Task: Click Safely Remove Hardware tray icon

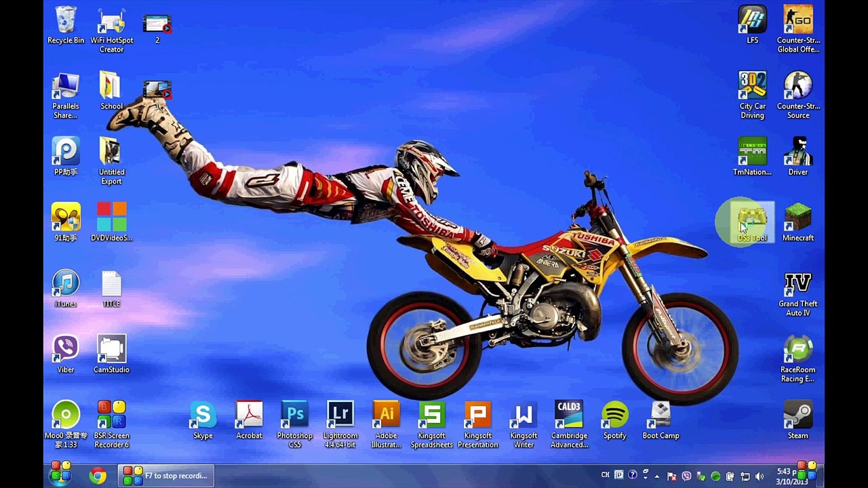Action: coord(701,476)
